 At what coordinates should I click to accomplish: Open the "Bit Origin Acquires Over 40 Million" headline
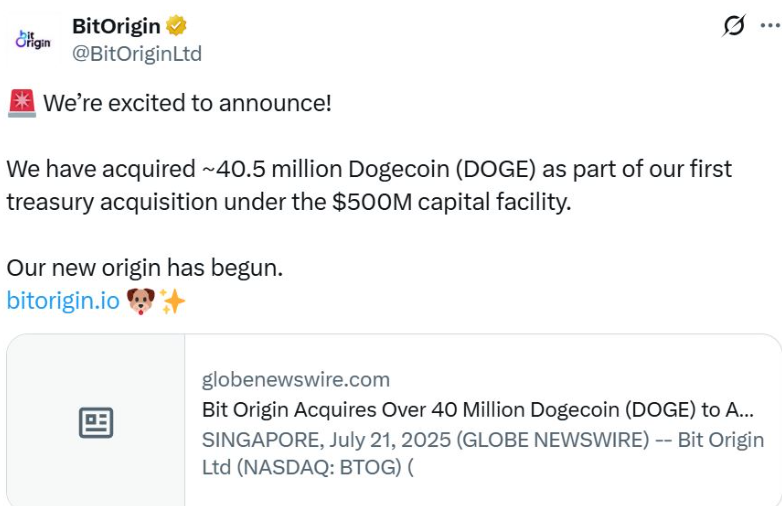(x=477, y=410)
